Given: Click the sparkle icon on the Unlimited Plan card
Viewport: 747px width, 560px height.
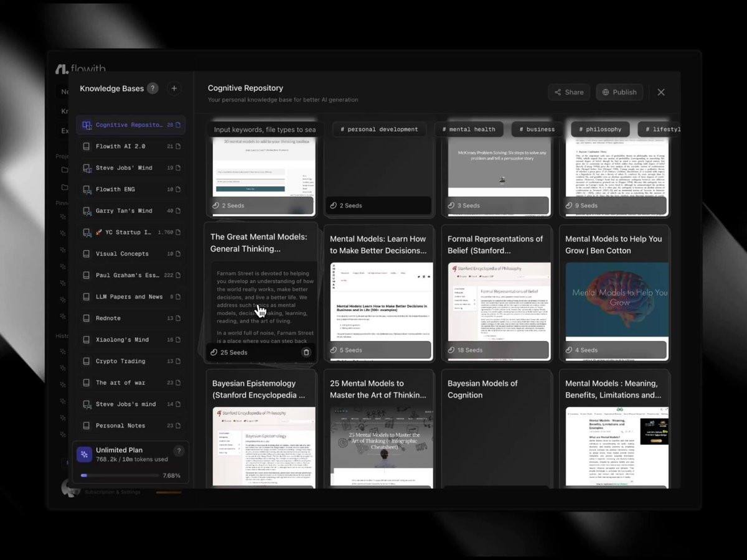Looking at the screenshot, I should coord(84,454).
